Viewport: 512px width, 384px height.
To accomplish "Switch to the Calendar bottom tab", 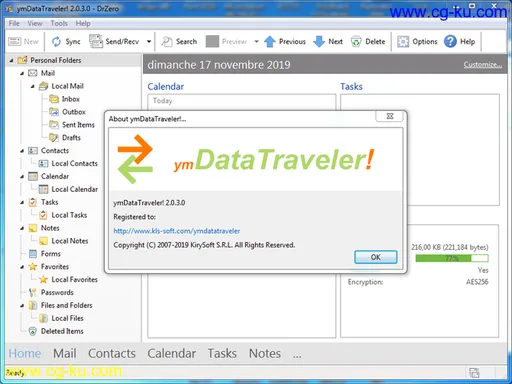I will [x=172, y=353].
